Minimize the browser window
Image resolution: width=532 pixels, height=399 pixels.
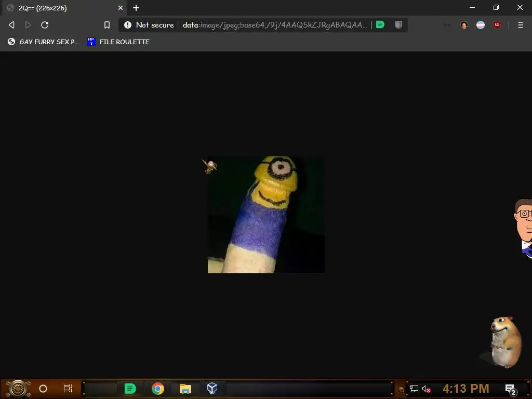[x=472, y=7]
